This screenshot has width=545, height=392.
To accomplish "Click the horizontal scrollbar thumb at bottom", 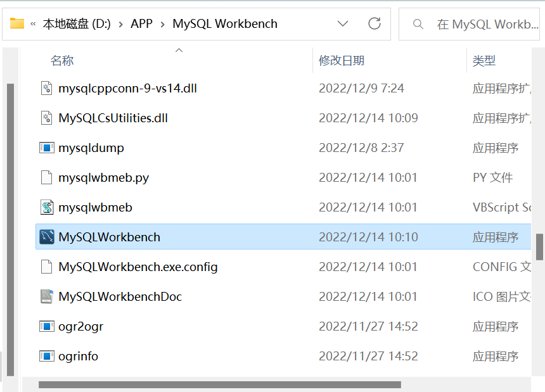I will pyautogui.click(x=220, y=384).
